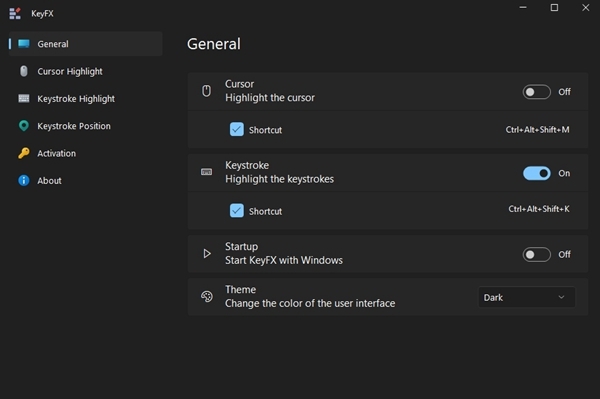
Task: Click the 'Highlight the keystrokes' description
Action: click(279, 179)
